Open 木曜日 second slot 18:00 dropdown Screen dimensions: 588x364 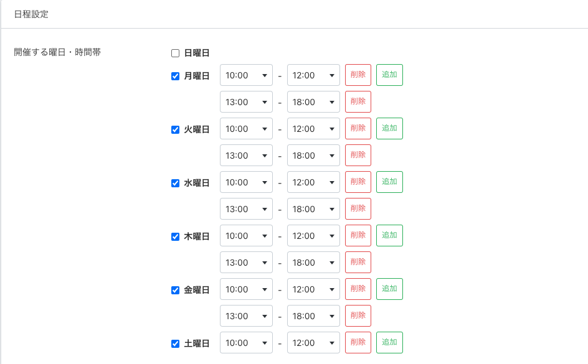(x=313, y=263)
